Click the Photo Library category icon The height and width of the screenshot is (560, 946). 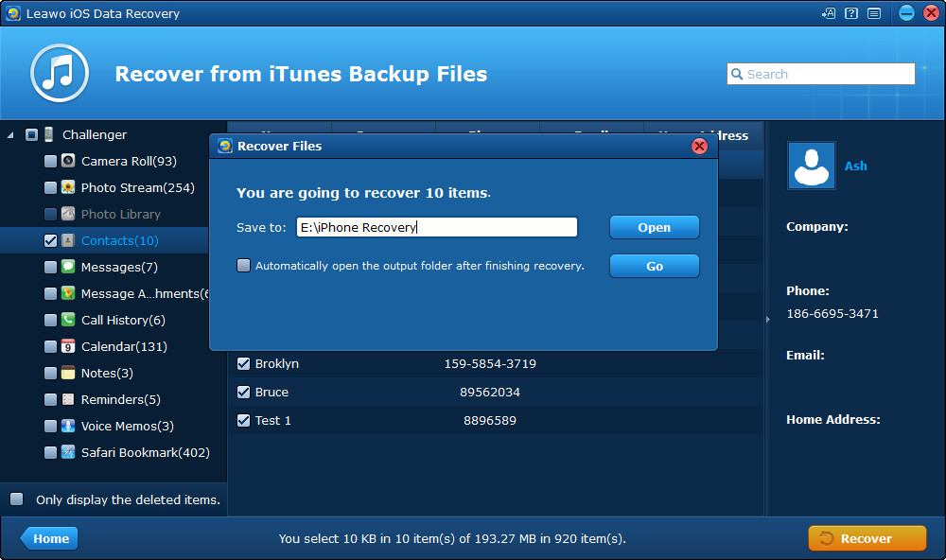pos(68,214)
